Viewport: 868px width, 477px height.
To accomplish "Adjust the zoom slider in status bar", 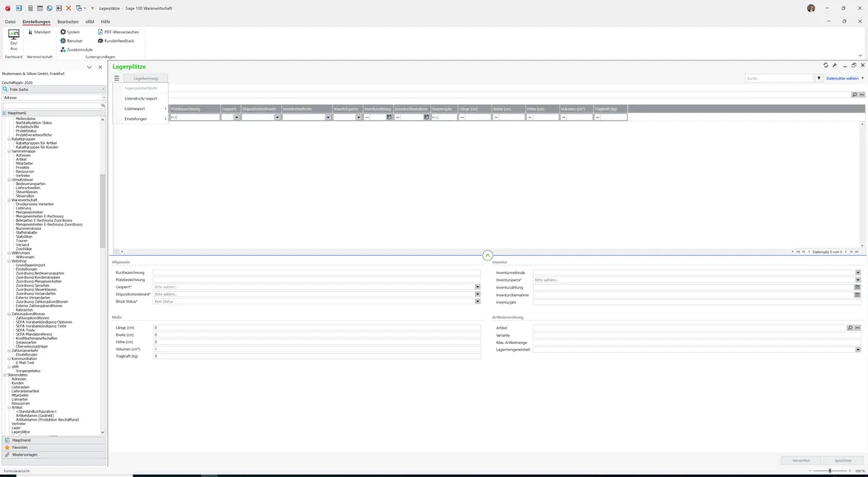I will (x=829, y=470).
